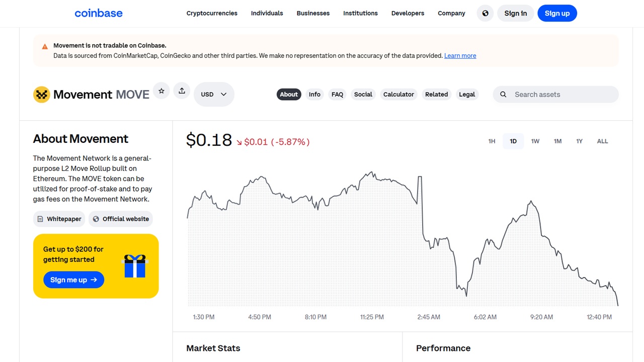Open the Cryptocurrencies menu
This screenshot has width=644, height=362.
point(212,13)
